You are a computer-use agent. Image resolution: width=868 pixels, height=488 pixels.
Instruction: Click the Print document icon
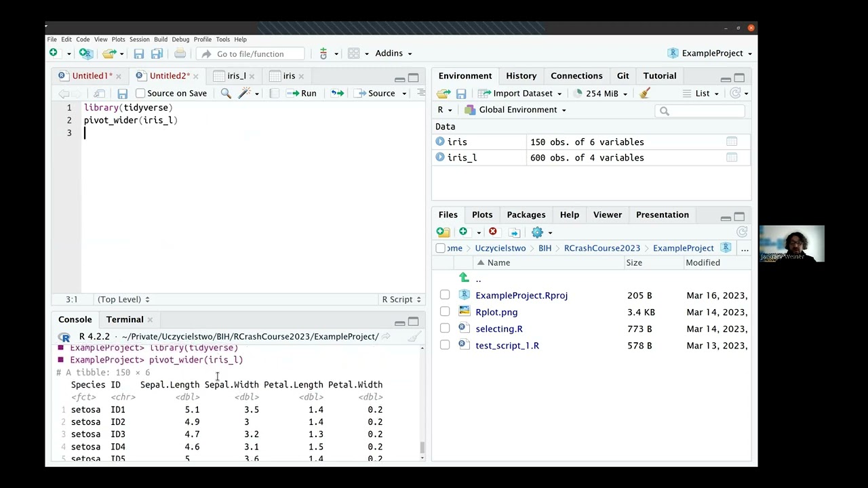pyautogui.click(x=180, y=54)
